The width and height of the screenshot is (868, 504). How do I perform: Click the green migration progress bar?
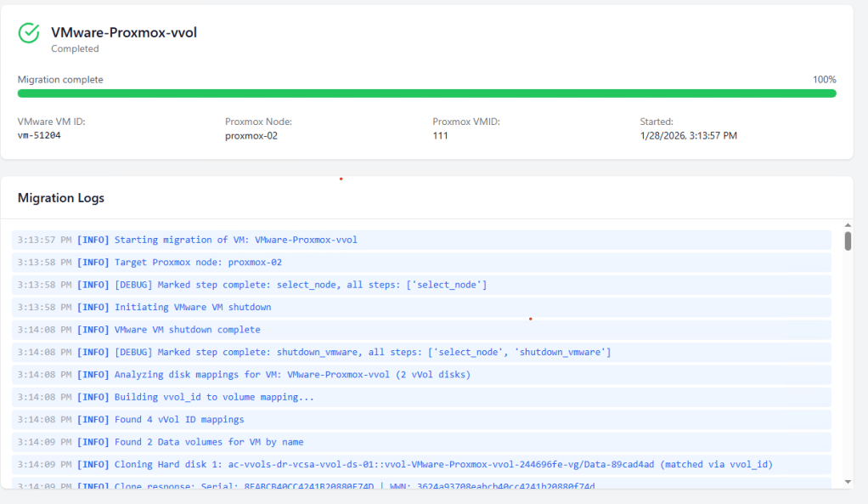426,93
